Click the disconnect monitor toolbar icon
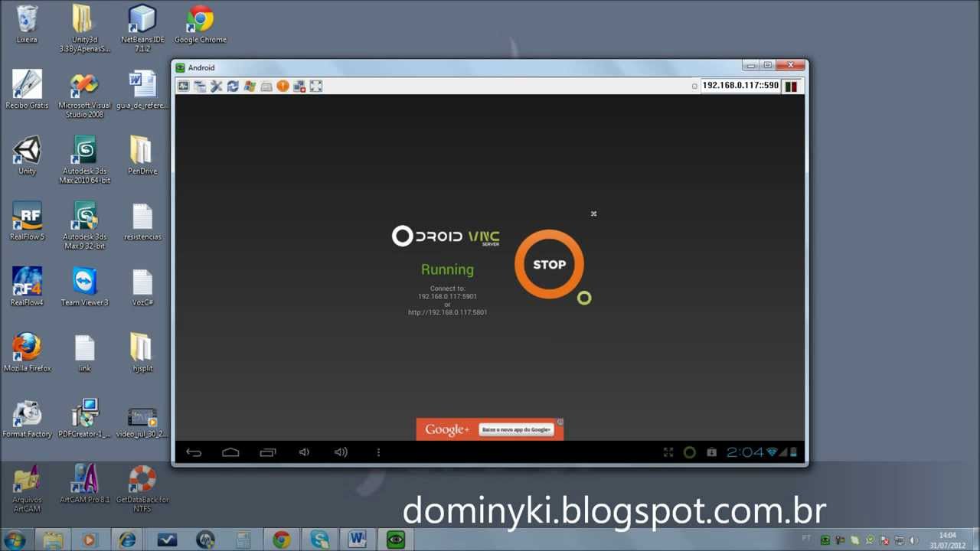 pos(299,86)
